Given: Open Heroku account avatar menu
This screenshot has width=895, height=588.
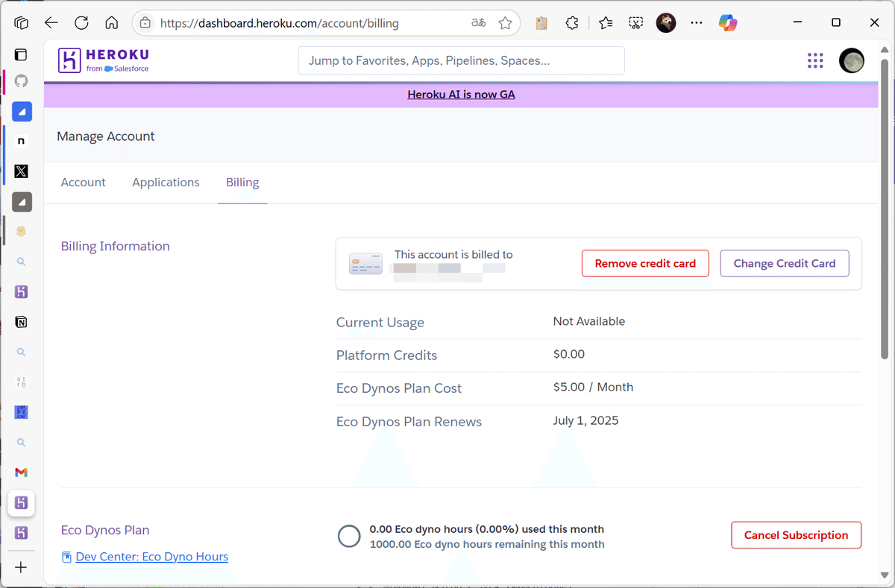Looking at the screenshot, I should point(851,60).
